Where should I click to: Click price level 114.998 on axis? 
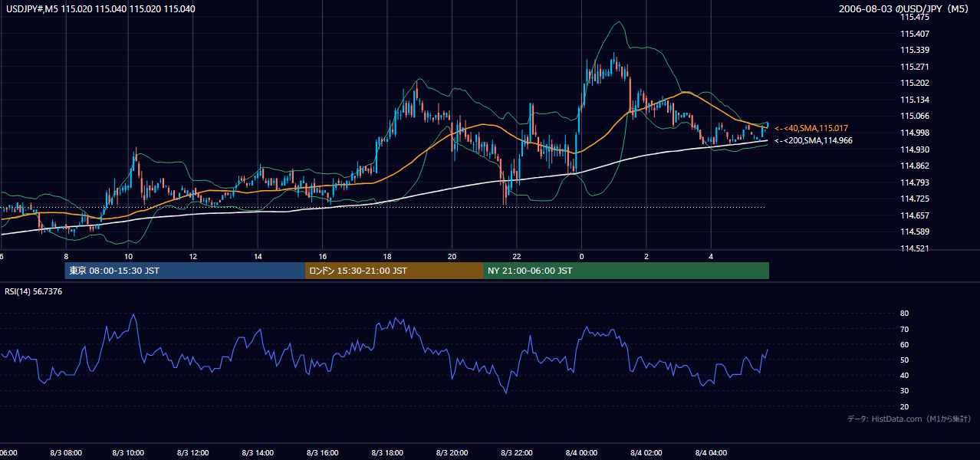tap(914, 133)
